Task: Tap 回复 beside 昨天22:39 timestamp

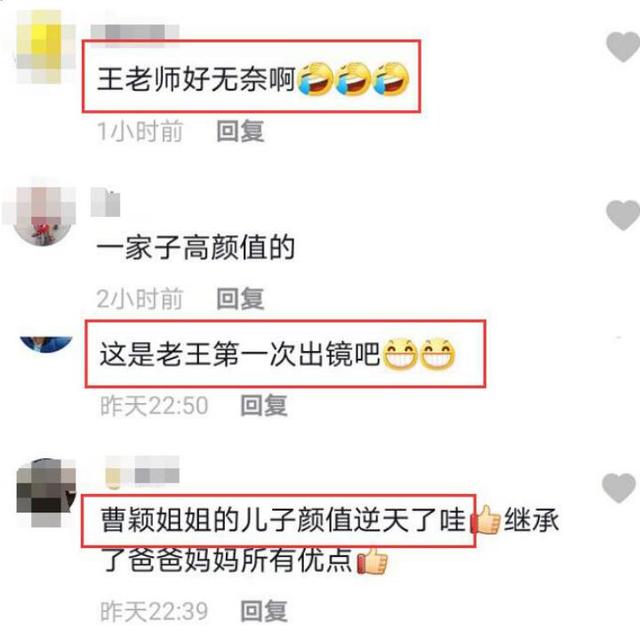Action: coord(264,611)
